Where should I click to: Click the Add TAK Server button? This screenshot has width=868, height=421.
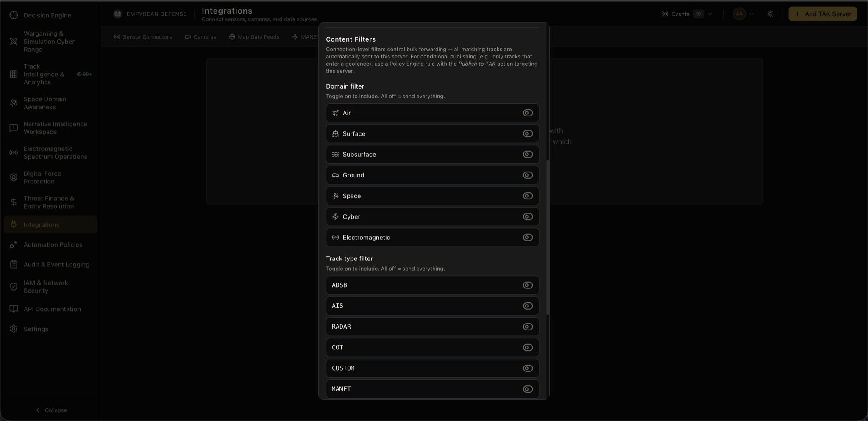point(823,14)
